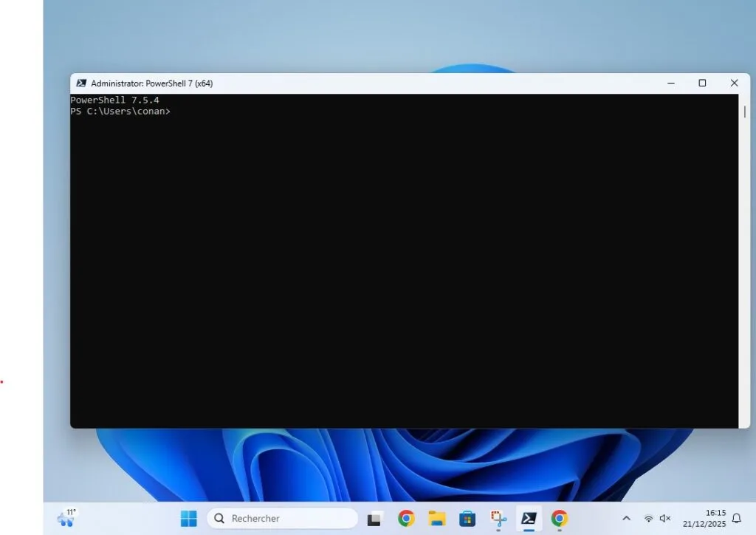Select the PowerShell taskbar icon

pyautogui.click(x=529, y=519)
